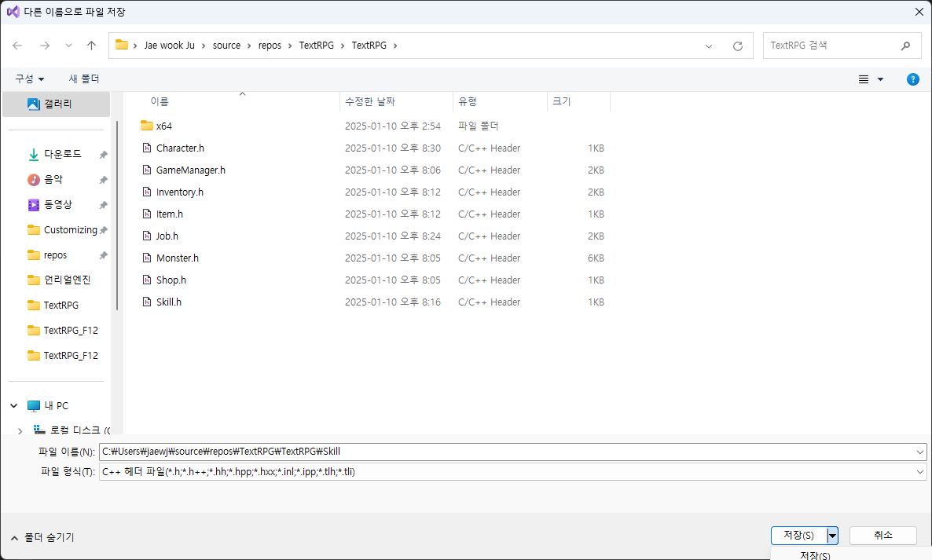Collapse folders with 폴더 숨기기
932x560 pixels.
42,537
